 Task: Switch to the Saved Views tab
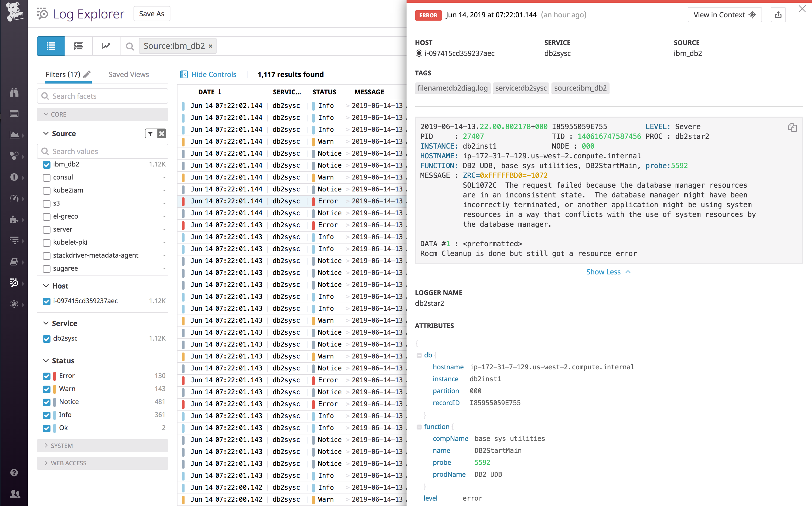click(129, 74)
